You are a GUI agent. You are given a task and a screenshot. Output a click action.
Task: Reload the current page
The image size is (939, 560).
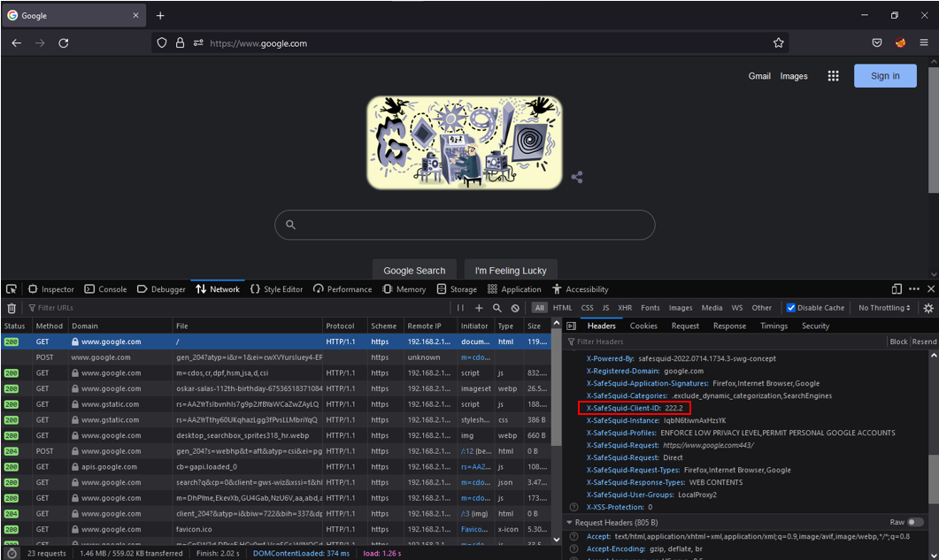(x=64, y=43)
